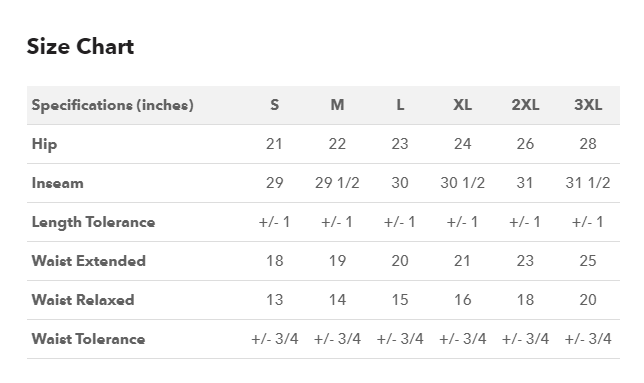The height and width of the screenshot is (383, 644).
Task: Click the S size column header
Action: (274, 105)
